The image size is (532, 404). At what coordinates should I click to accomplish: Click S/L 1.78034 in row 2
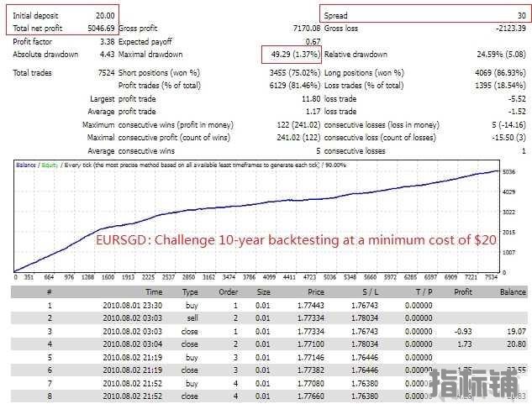[365, 318]
